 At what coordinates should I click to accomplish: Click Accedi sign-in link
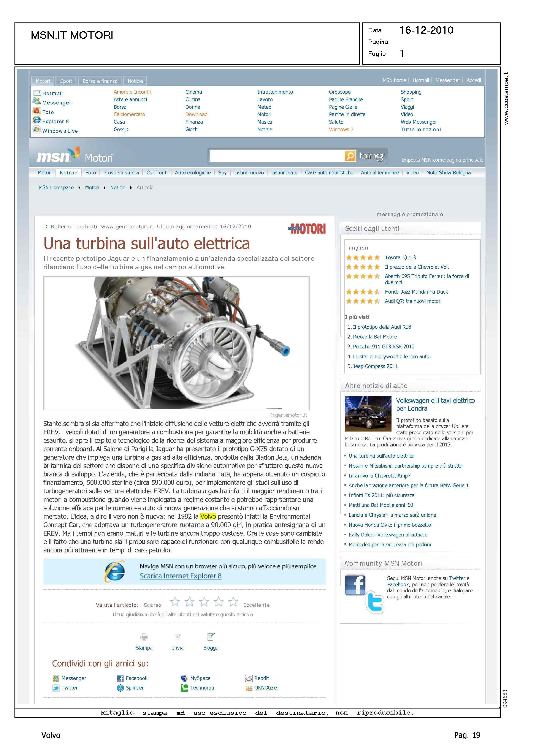473,80
